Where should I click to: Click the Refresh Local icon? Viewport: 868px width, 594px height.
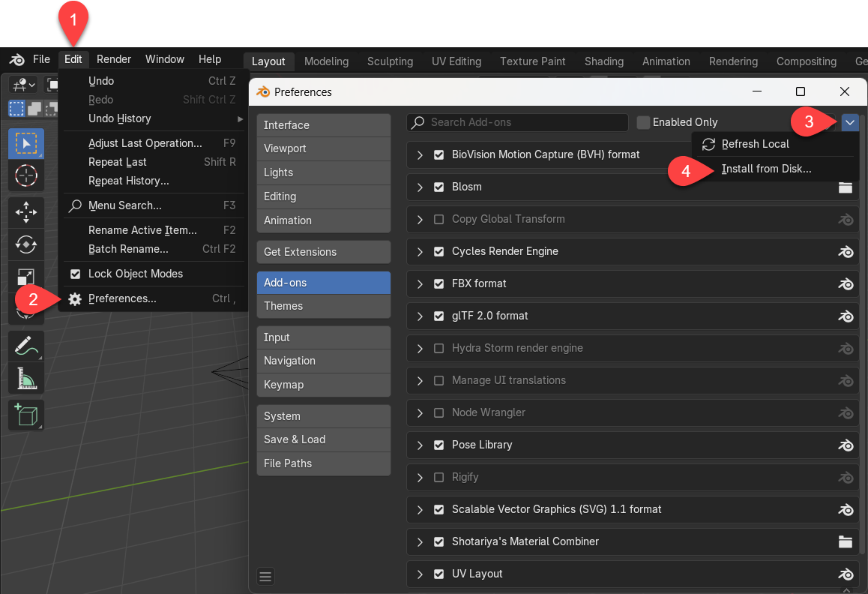[x=708, y=144]
